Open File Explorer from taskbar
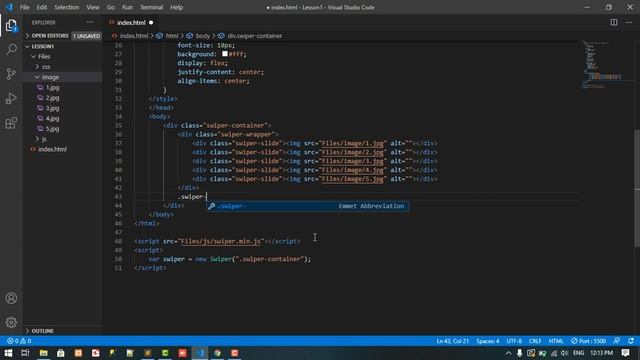 coord(43,353)
